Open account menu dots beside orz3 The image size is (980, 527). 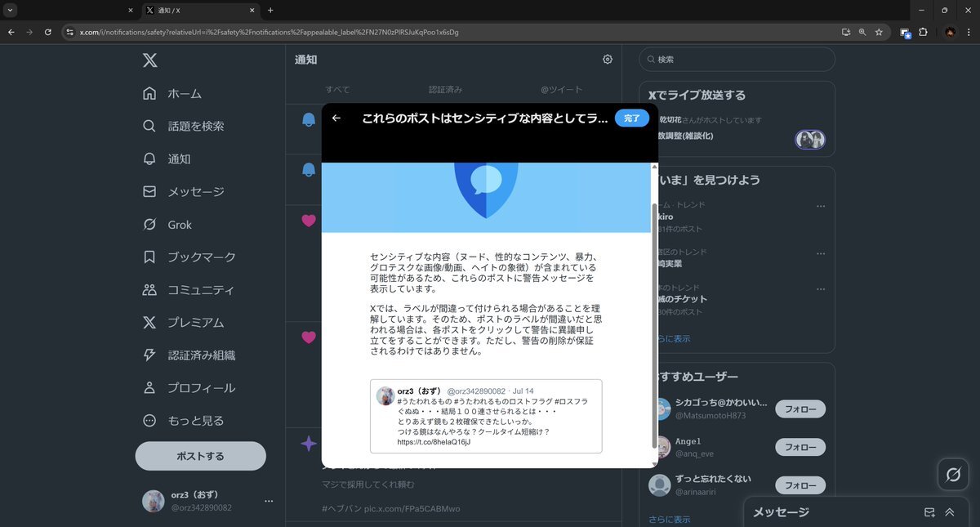click(x=269, y=501)
